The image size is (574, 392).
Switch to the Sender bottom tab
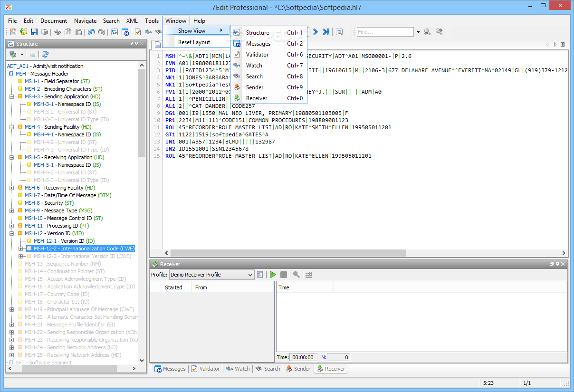pyautogui.click(x=298, y=369)
